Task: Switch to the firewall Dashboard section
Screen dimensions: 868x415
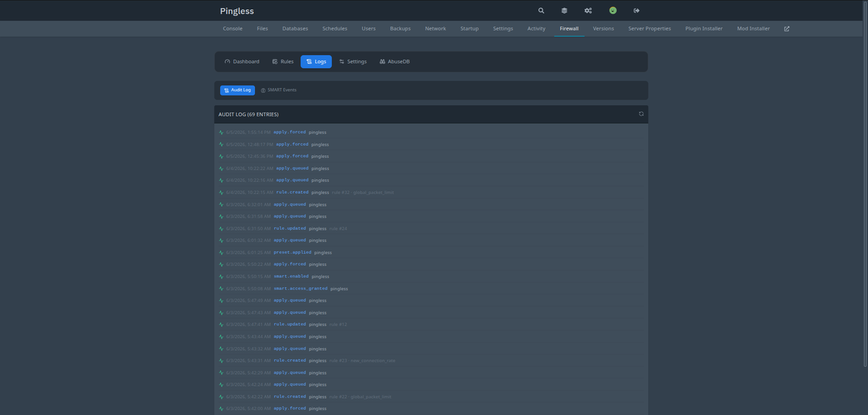Action: coord(242,62)
